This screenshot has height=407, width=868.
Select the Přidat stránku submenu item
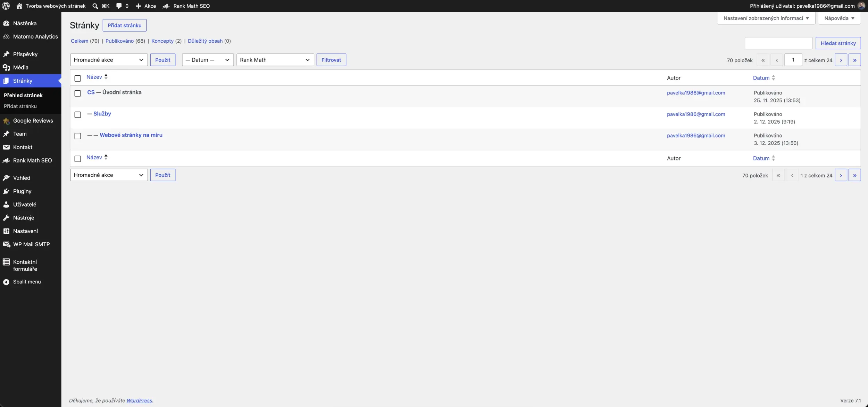coord(20,106)
